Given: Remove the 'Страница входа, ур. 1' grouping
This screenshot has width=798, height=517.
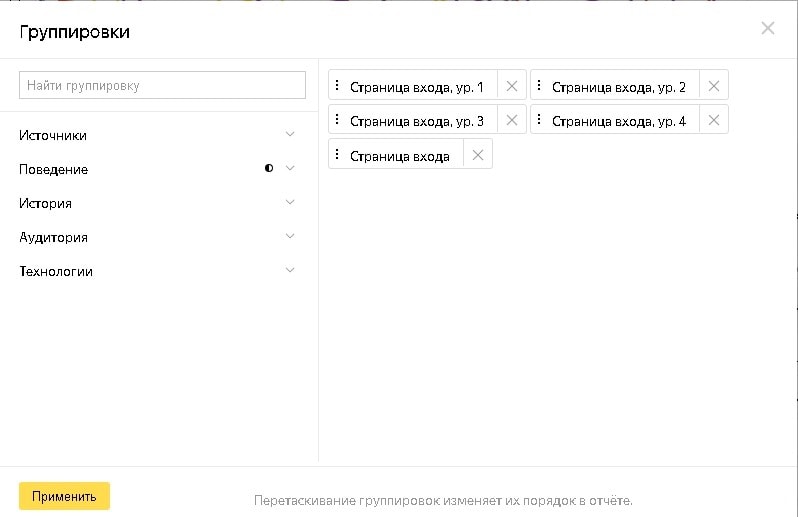Looking at the screenshot, I should click(x=512, y=86).
